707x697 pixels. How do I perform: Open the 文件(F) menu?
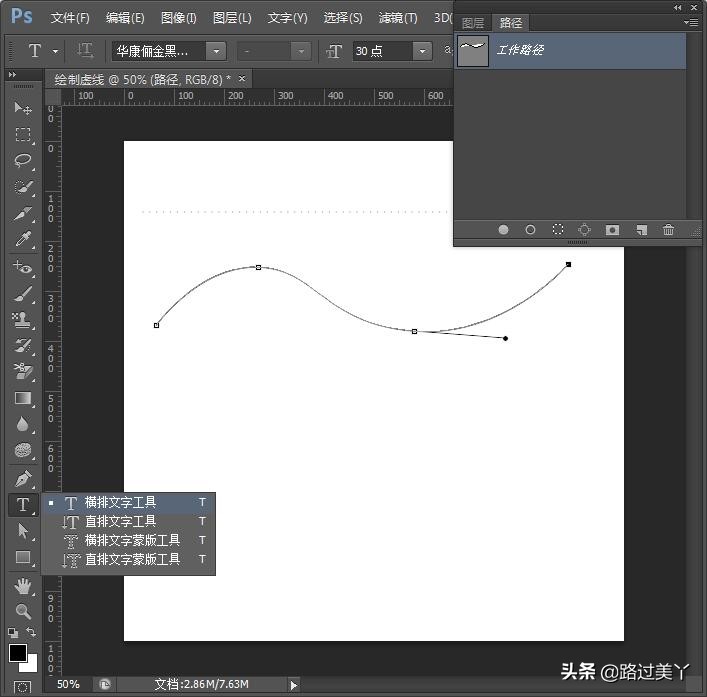(x=70, y=18)
